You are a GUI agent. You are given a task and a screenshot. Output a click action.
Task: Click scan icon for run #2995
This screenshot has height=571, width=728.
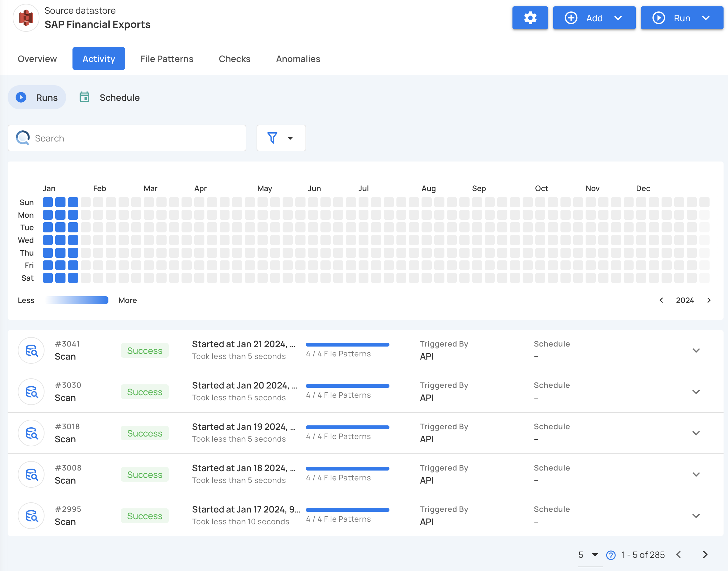point(31,515)
